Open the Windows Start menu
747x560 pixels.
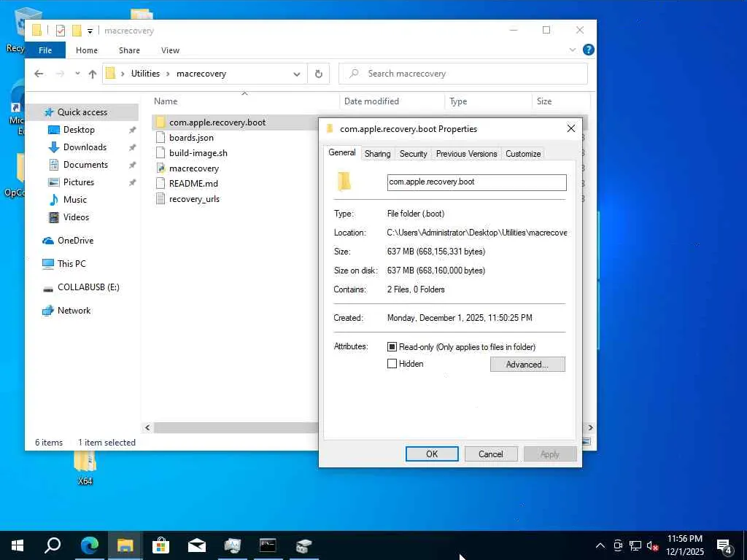tap(18, 545)
